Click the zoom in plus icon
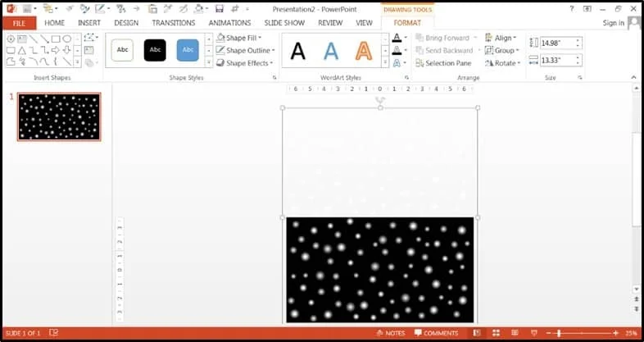This screenshot has width=644, height=342. pos(615,333)
